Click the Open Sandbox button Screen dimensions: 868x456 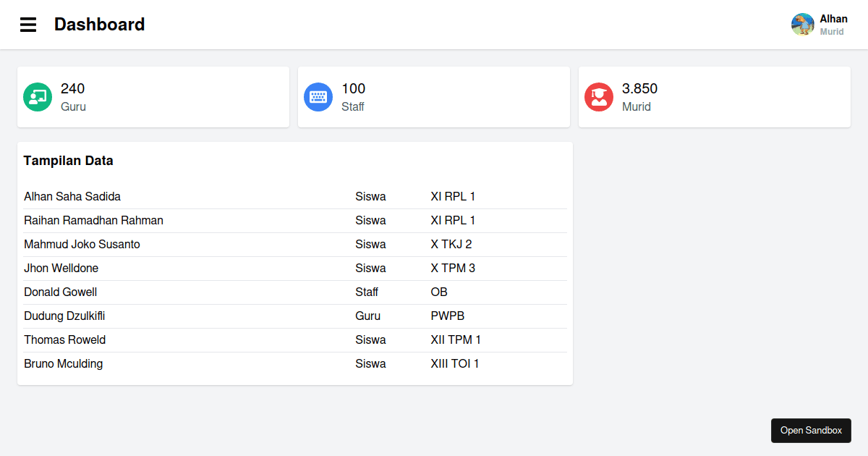(x=811, y=431)
